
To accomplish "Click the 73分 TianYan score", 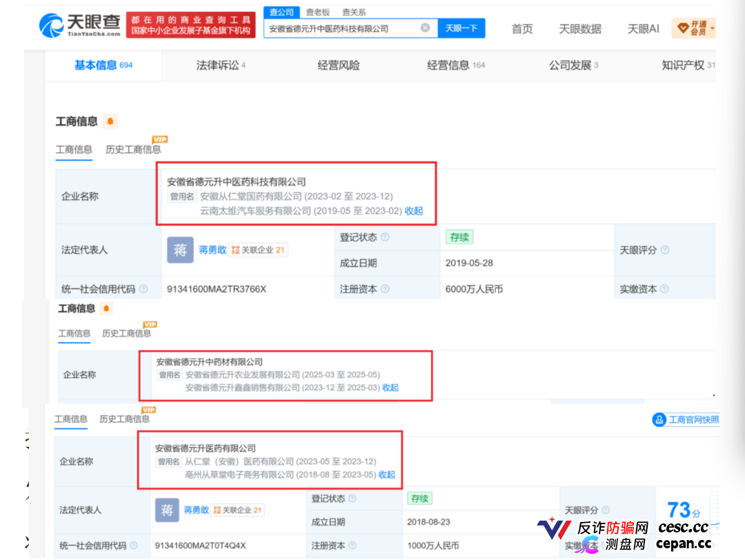I will [x=684, y=510].
